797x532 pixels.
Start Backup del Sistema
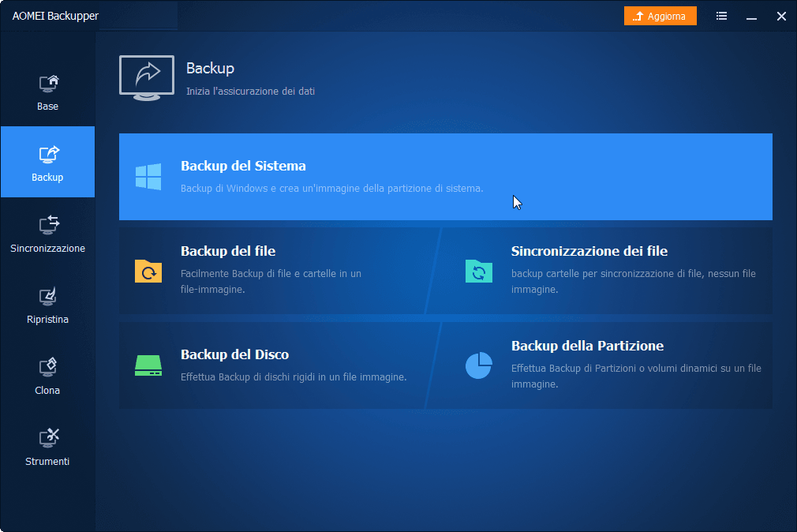click(446, 177)
